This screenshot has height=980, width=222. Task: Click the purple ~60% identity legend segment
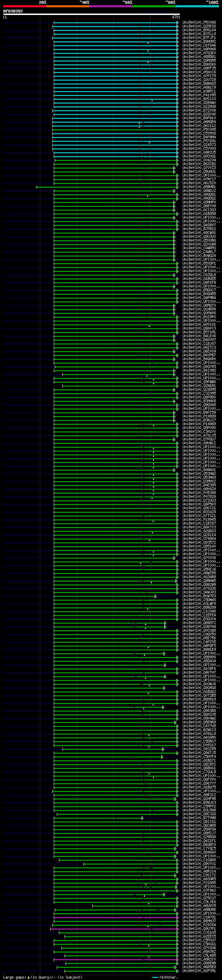111,6
